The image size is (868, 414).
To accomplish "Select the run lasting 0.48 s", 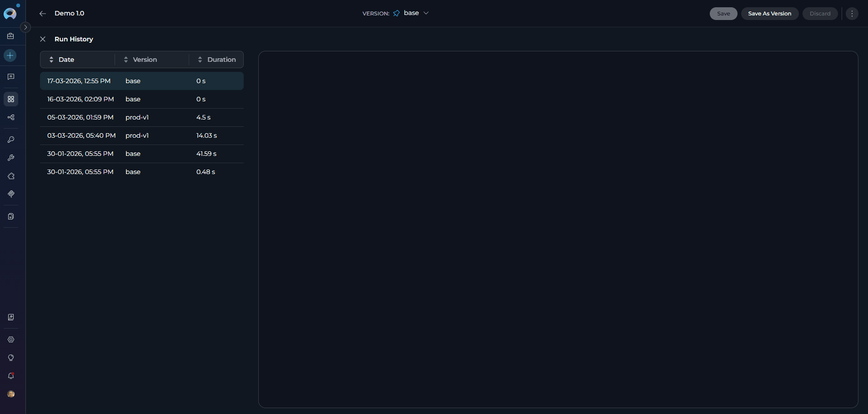I will pyautogui.click(x=142, y=172).
